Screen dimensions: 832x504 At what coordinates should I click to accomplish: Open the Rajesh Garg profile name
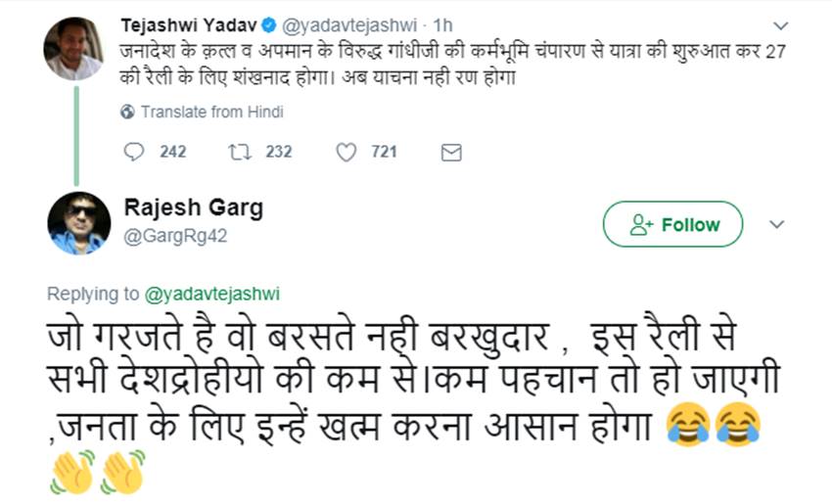point(194,208)
